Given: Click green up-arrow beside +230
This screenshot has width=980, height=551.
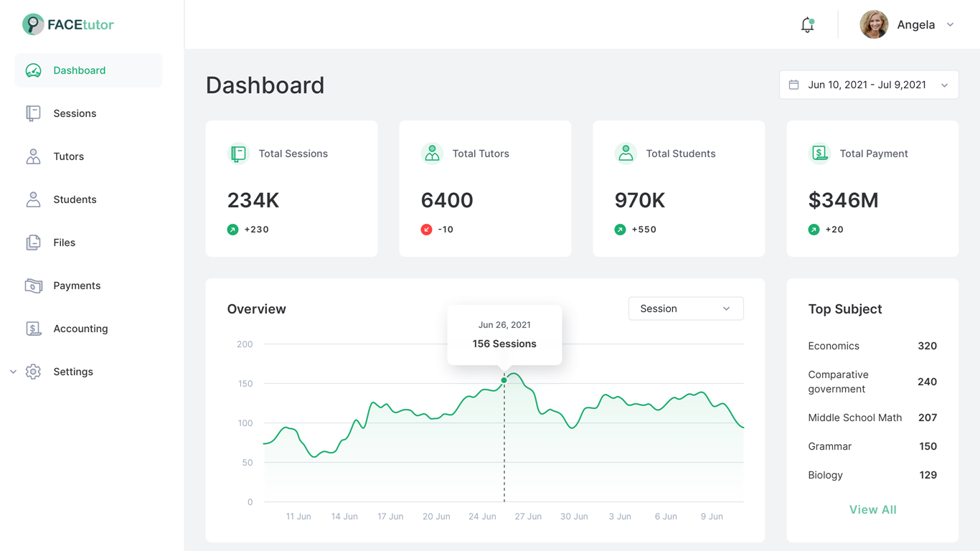Looking at the screenshot, I should pos(232,230).
